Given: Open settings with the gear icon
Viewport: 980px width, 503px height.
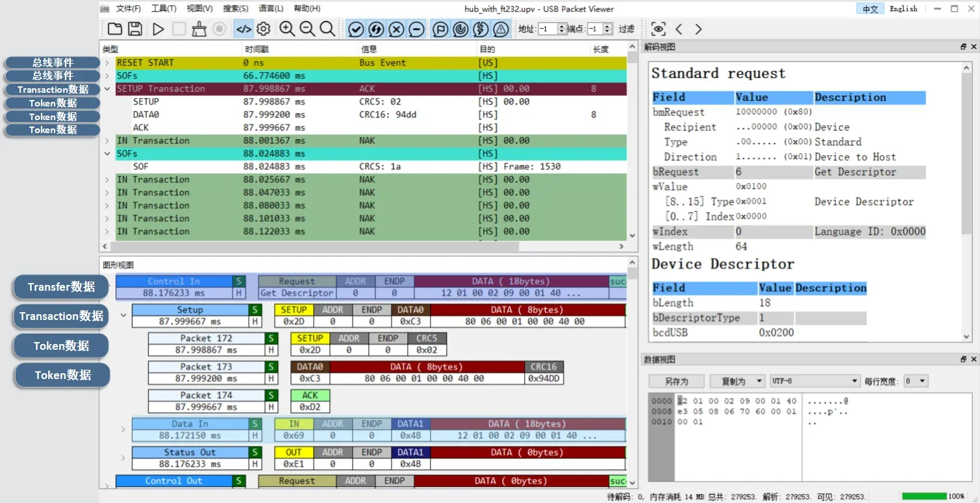Looking at the screenshot, I should tap(263, 29).
